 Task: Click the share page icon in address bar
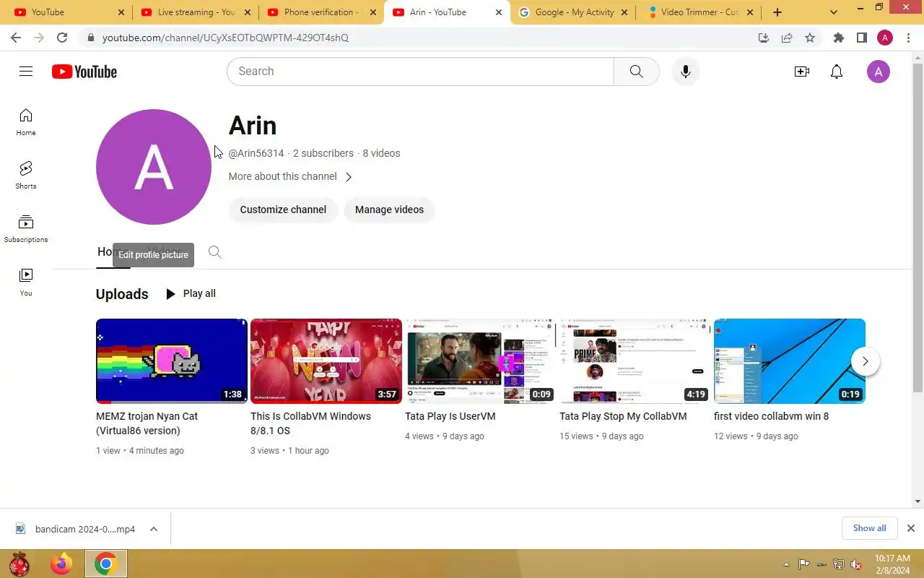(787, 38)
